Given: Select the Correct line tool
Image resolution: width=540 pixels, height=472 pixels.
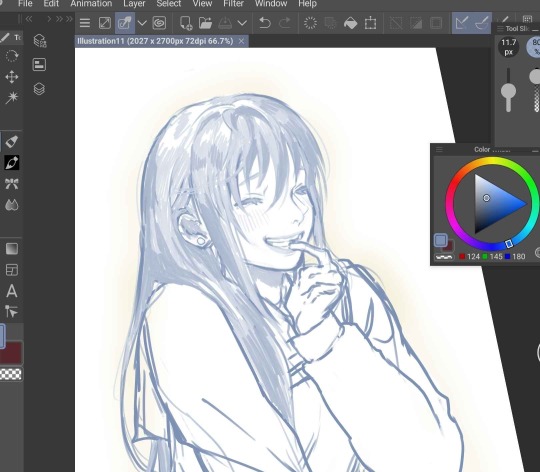Looking at the screenshot, I should click(12, 312).
